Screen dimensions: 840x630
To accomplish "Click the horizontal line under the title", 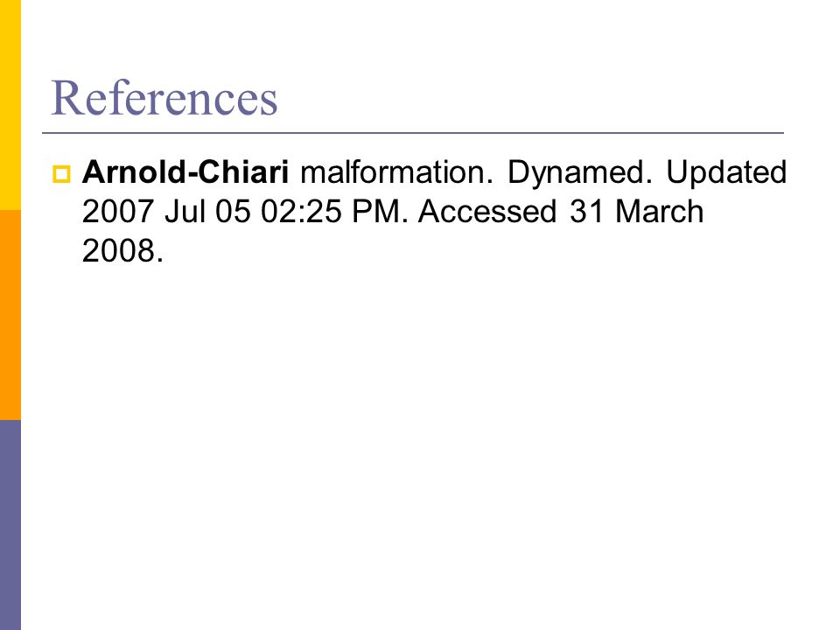I will [413, 132].
